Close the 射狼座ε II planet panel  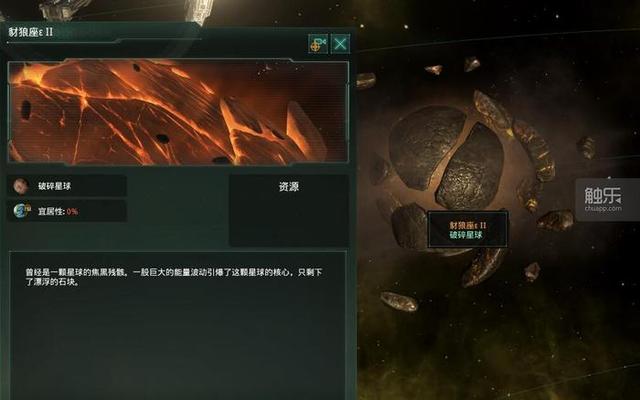[x=340, y=44]
